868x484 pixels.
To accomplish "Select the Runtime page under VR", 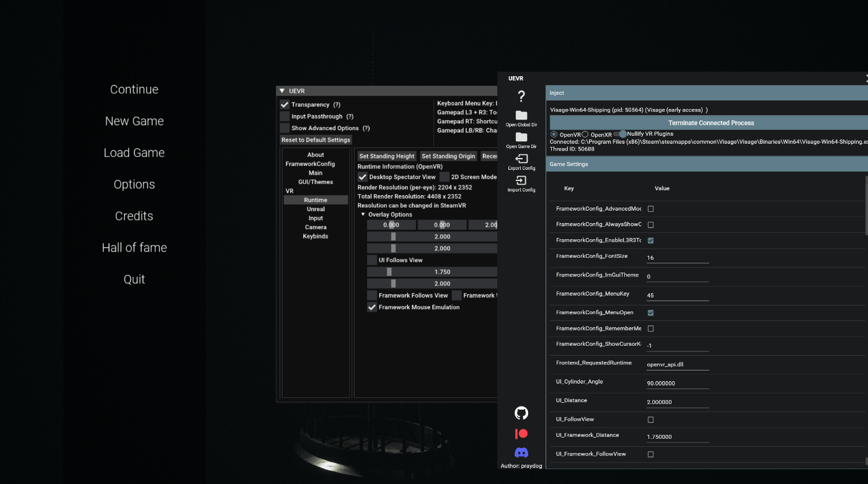I will [x=316, y=200].
